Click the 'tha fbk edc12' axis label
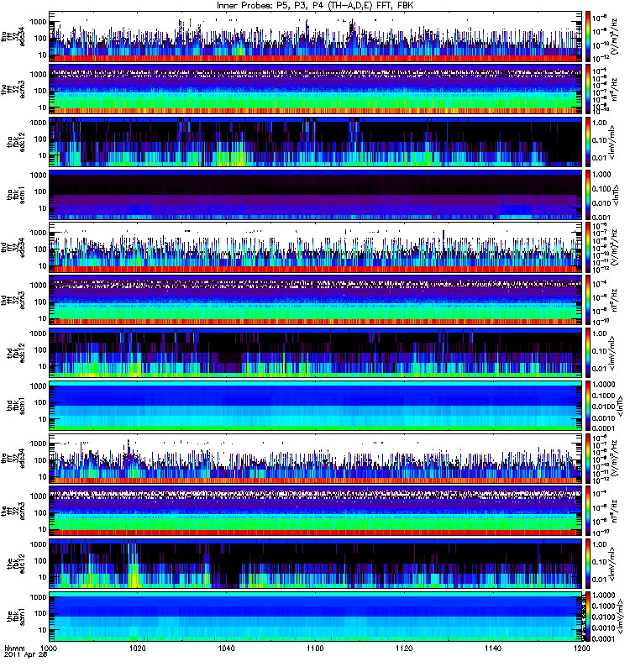 click(x=16, y=142)
